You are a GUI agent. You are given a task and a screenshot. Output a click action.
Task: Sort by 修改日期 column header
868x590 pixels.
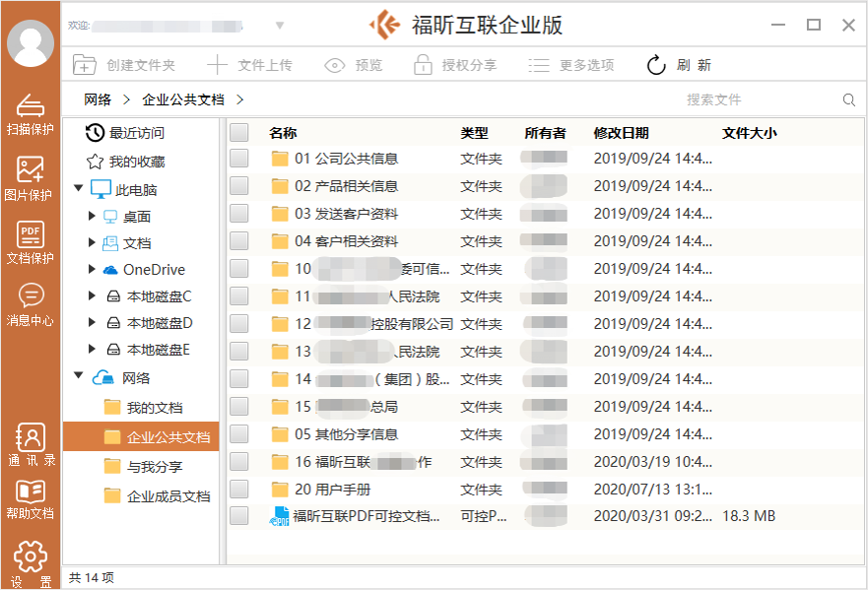[x=621, y=133]
